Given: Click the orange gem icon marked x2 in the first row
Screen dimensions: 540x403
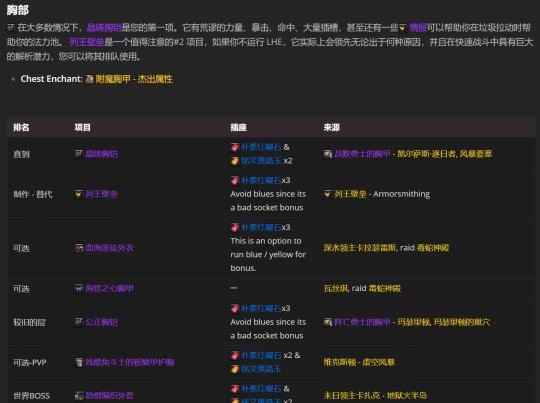Looking at the screenshot, I should pos(235,161).
